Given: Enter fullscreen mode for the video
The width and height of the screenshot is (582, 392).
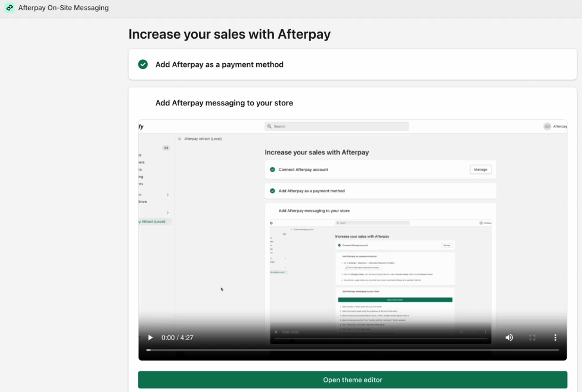Looking at the screenshot, I should click(x=533, y=338).
